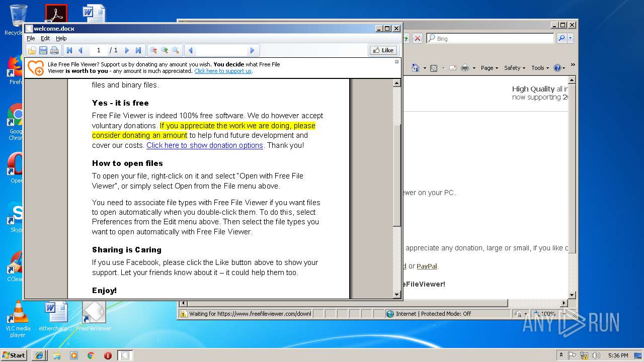Click the PayPal link on the web page
Image resolution: width=644 pixels, height=362 pixels.
coord(427,266)
